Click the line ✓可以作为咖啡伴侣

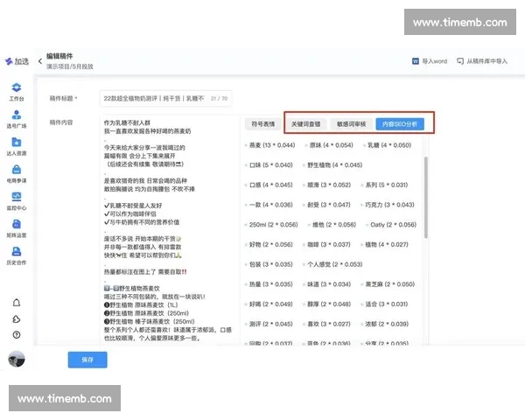tap(129, 213)
